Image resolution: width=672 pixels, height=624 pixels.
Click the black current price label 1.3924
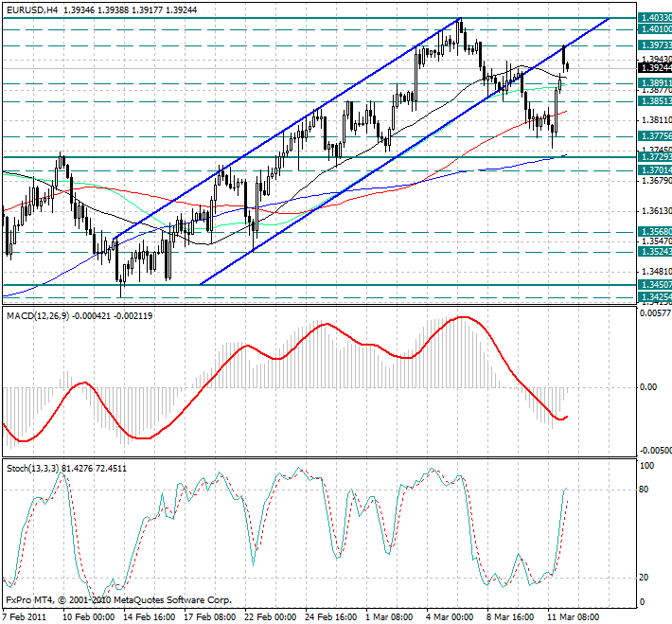[655, 68]
